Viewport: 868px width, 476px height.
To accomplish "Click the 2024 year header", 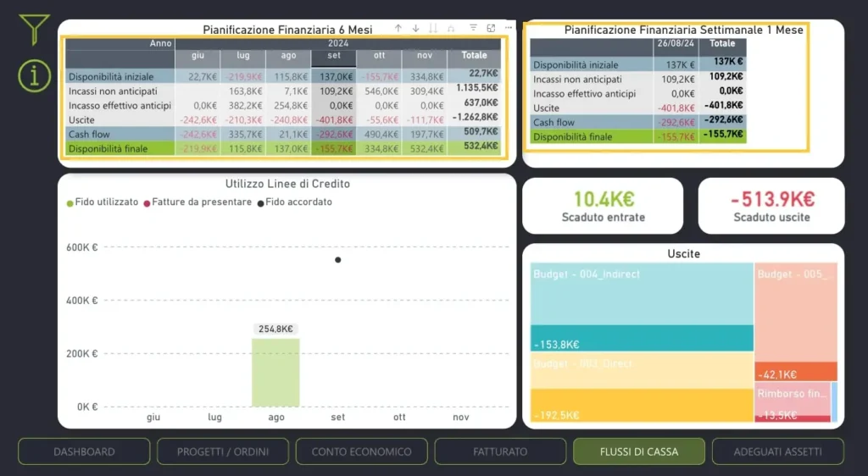I will pos(337,43).
